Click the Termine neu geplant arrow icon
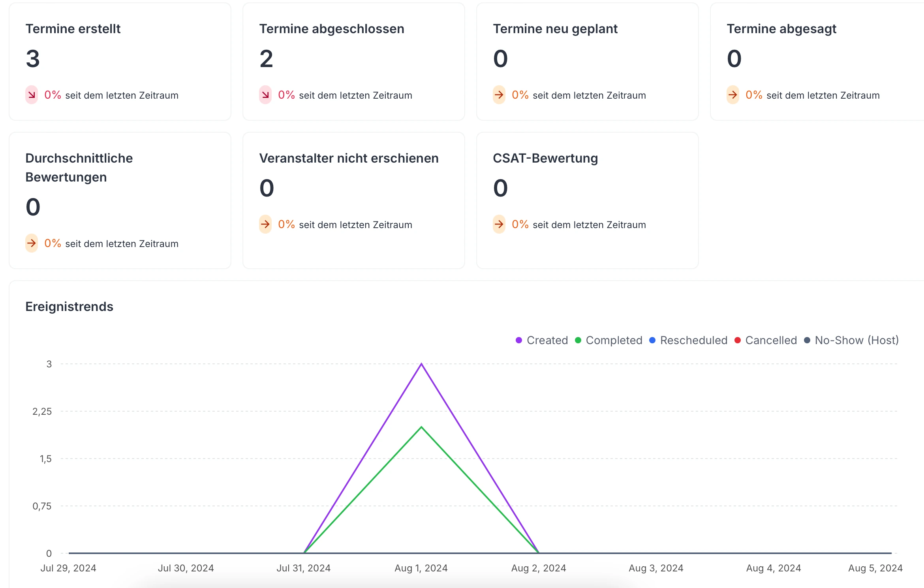Image resolution: width=924 pixels, height=588 pixels. [x=499, y=95]
